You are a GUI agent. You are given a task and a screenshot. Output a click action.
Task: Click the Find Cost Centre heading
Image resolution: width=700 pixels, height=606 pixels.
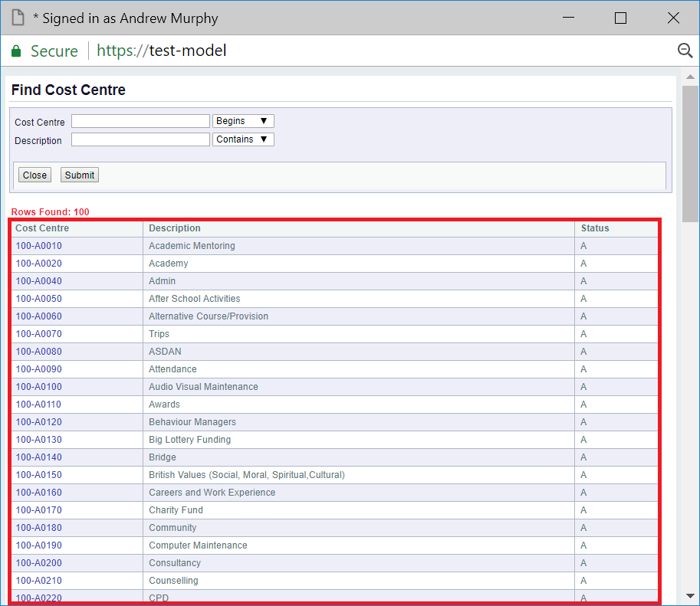(68, 90)
